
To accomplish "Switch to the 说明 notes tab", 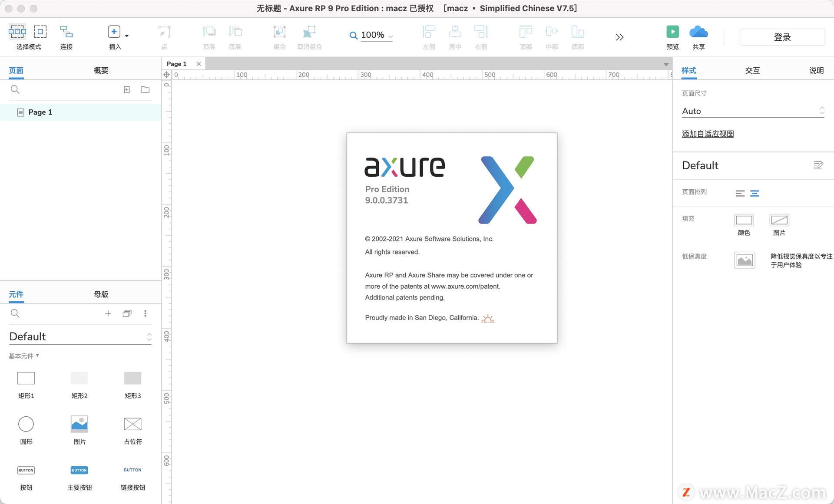I will pyautogui.click(x=817, y=70).
